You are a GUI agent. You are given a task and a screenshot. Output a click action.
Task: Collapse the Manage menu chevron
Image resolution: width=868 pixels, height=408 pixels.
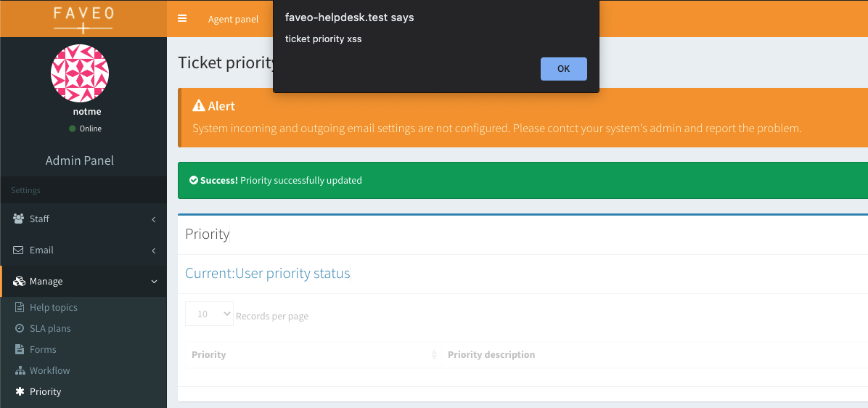(154, 281)
